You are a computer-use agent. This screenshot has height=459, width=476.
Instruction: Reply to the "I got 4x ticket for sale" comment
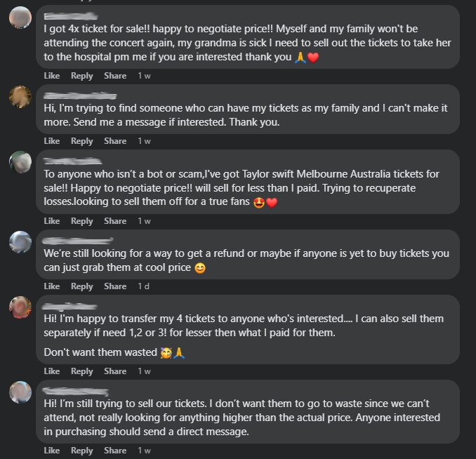81,75
